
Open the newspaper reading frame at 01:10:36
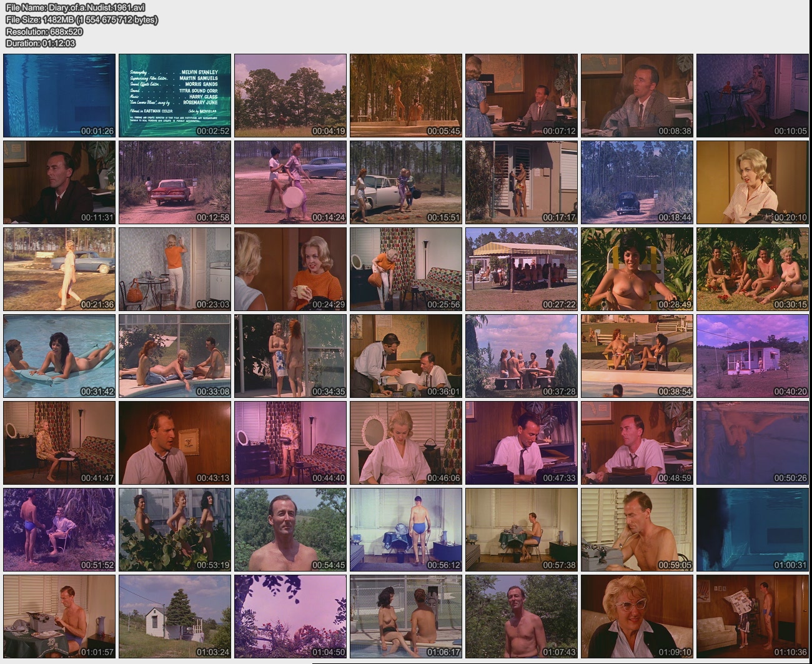752,616
